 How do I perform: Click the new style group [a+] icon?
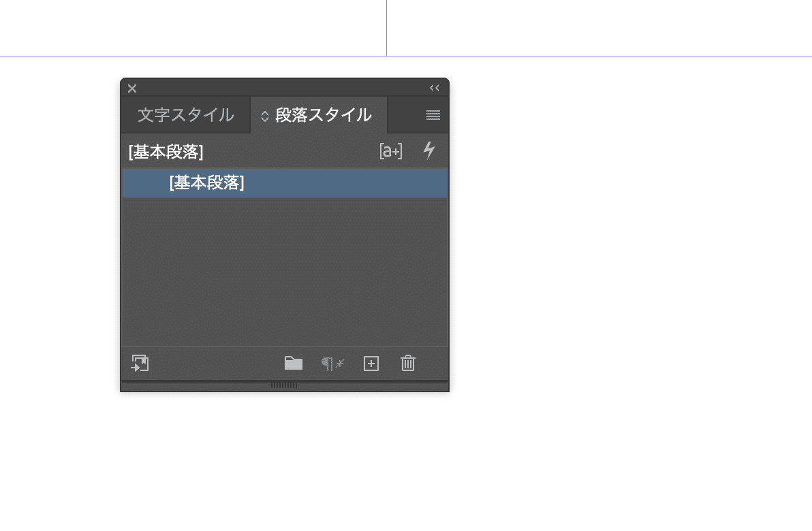(390, 151)
